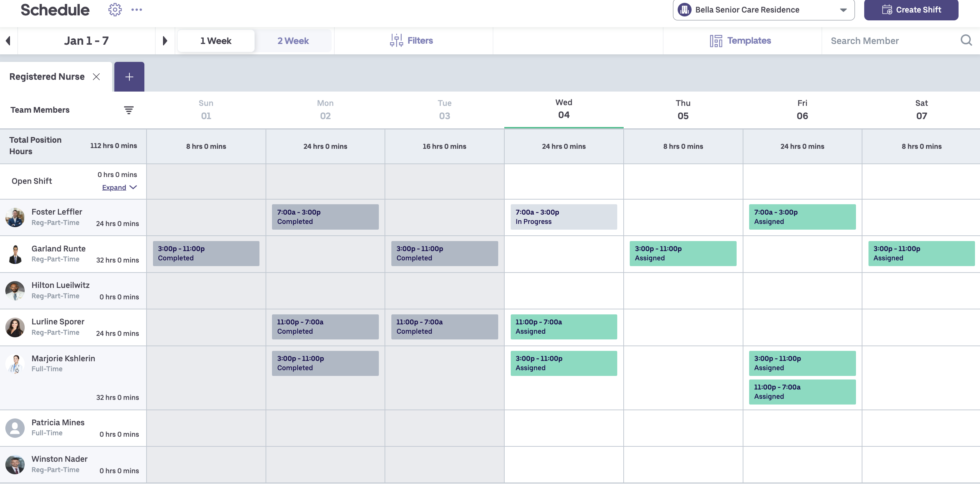The height and width of the screenshot is (485, 980).
Task: Click Marjorie Kshlerin's profile photo
Action: [x=15, y=364]
